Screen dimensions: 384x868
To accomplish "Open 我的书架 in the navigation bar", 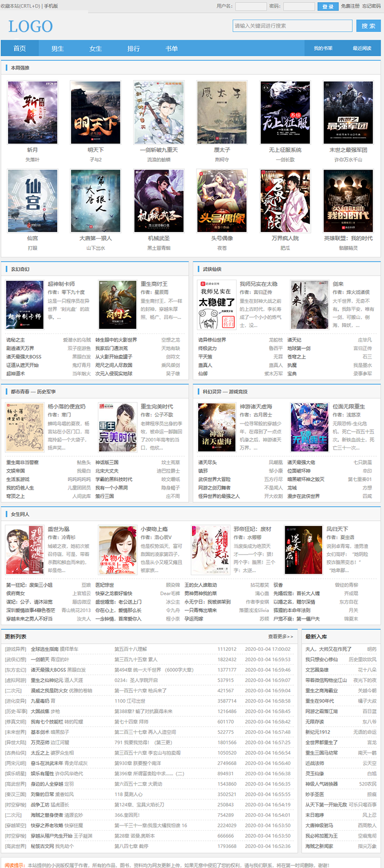I will coord(323,48).
